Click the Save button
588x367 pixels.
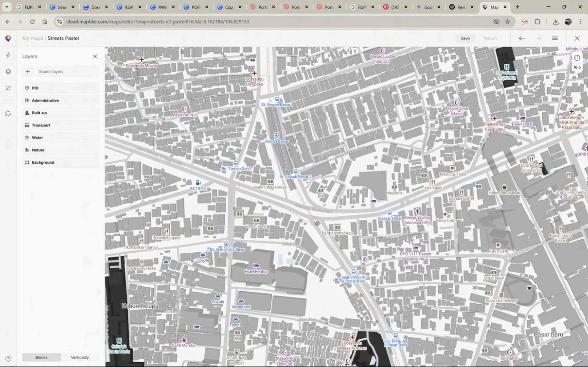[x=465, y=38]
